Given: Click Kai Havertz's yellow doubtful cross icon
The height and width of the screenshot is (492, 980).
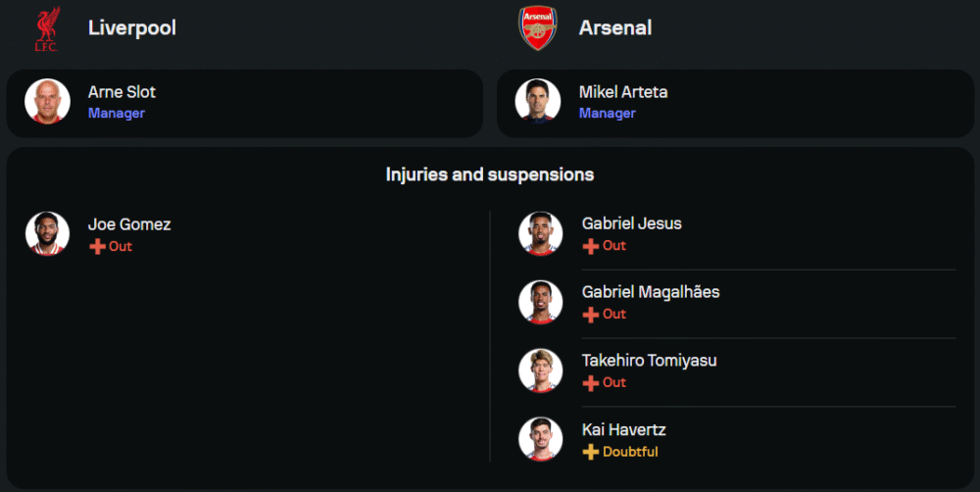Looking at the screenshot, I should (x=590, y=452).
